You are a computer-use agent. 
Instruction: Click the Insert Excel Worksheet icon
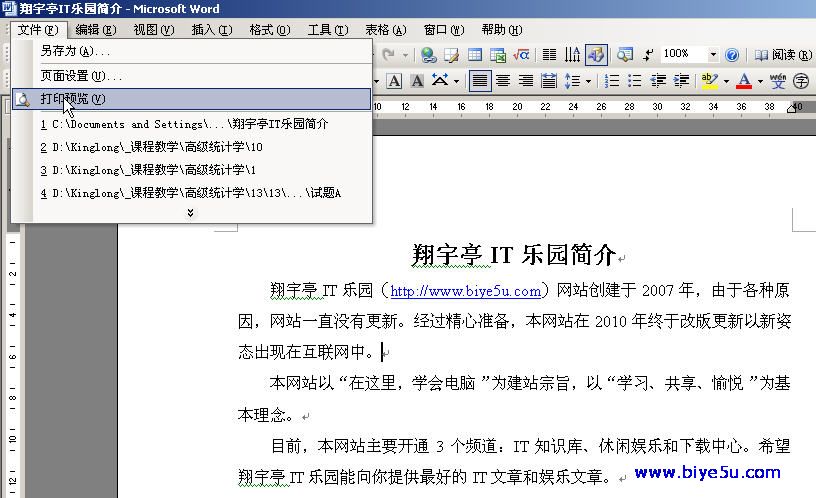[x=498, y=55]
